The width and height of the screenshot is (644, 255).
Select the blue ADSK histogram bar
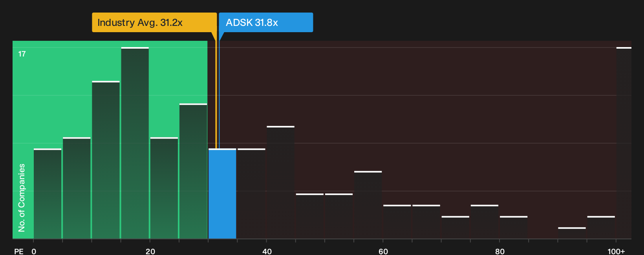[222, 194]
